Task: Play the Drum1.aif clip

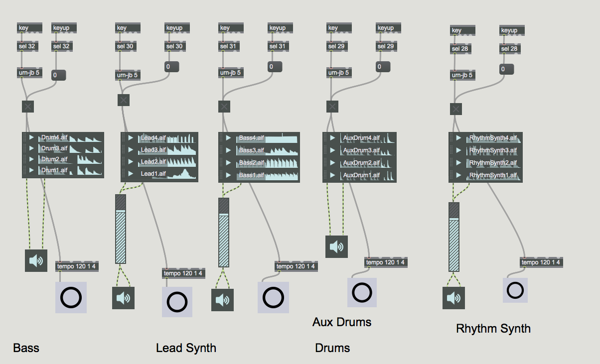Action: pos(31,170)
